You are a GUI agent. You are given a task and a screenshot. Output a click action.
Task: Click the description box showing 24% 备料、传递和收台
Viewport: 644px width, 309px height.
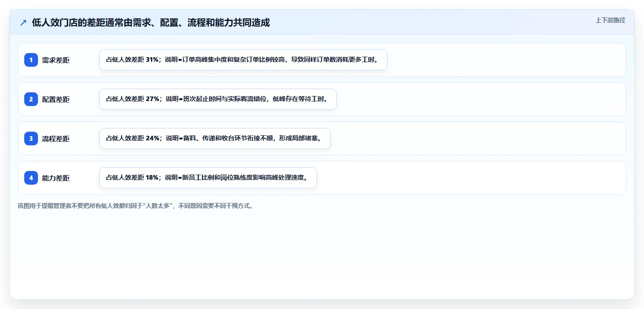point(215,139)
